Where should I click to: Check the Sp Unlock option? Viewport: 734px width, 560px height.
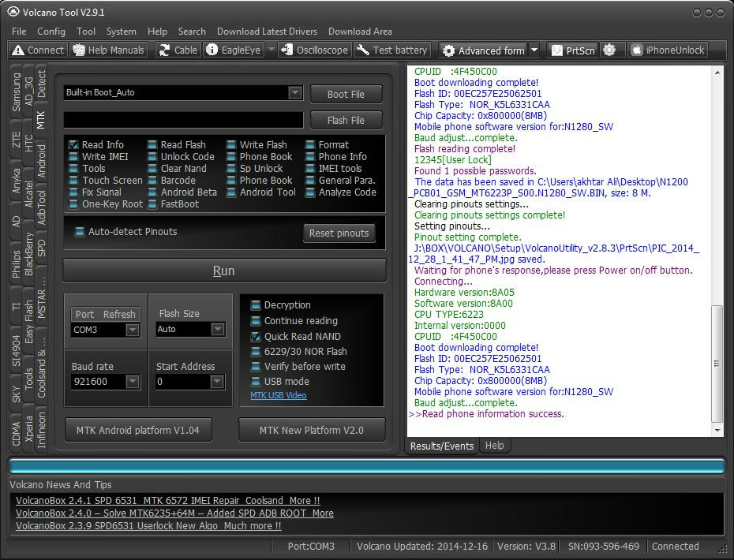[x=231, y=169]
